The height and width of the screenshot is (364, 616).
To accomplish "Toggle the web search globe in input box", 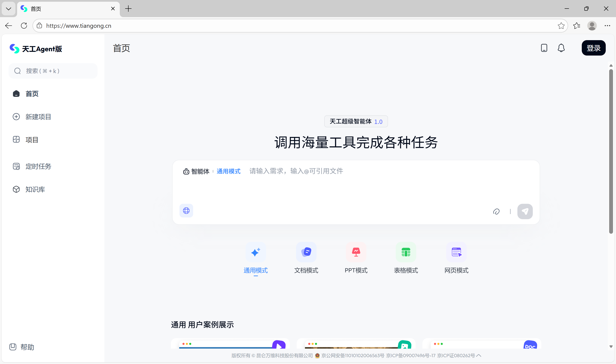I will tap(186, 210).
